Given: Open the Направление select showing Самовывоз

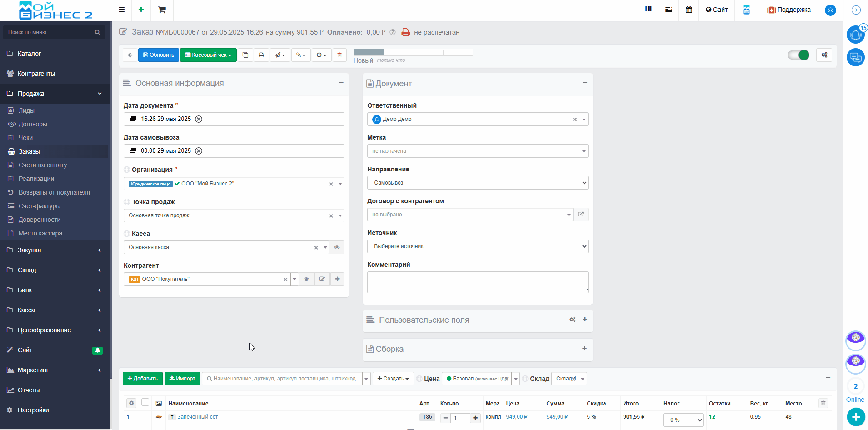Looking at the screenshot, I should 478,183.
